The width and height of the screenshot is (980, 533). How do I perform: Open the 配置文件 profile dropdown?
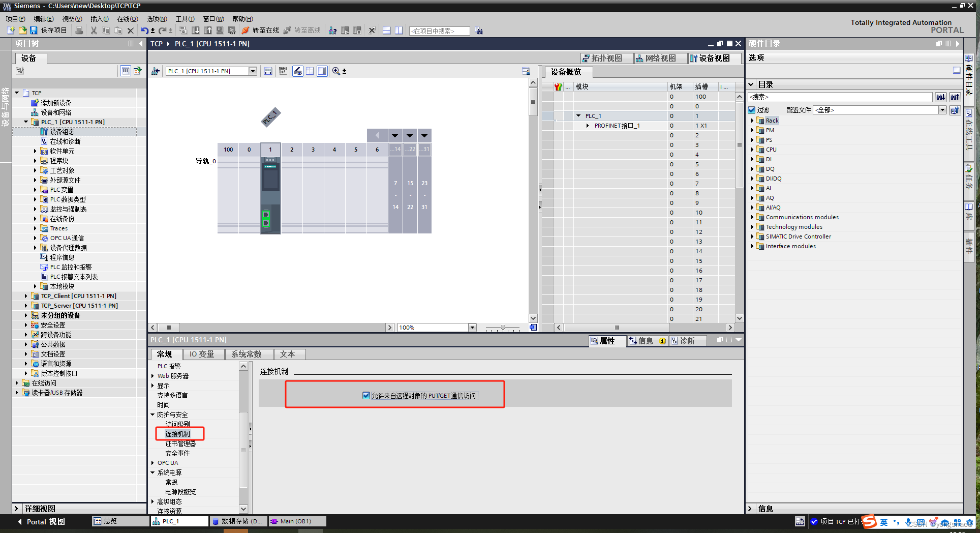tap(942, 110)
